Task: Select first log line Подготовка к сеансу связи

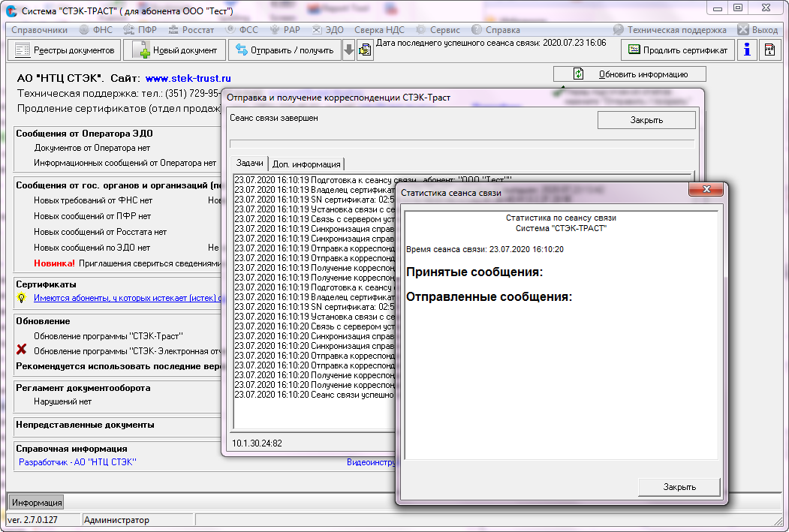Action: (372, 180)
